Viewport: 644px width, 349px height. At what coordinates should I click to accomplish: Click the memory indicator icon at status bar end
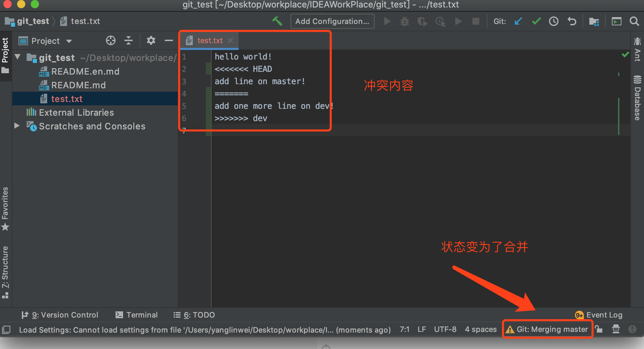[632, 329]
